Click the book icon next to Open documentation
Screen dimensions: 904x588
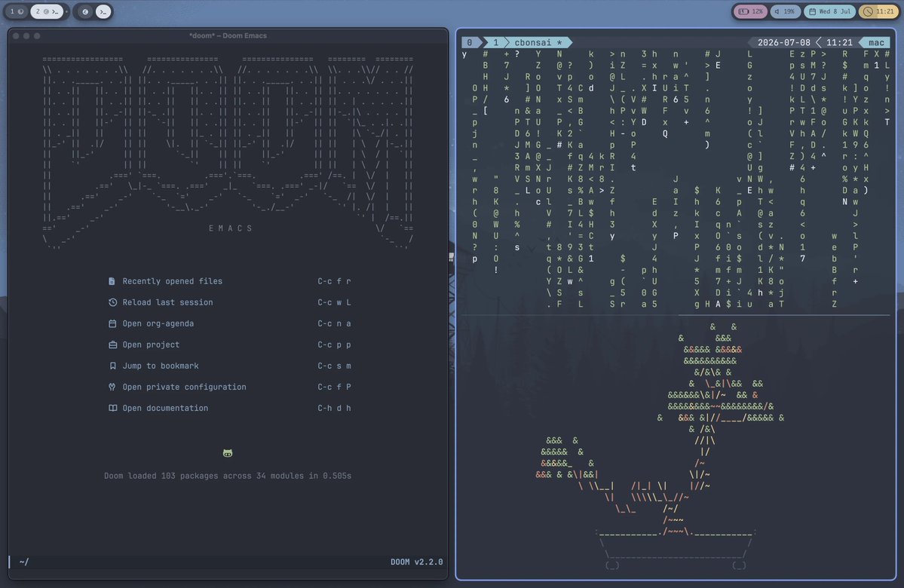click(x=112, y=408)
